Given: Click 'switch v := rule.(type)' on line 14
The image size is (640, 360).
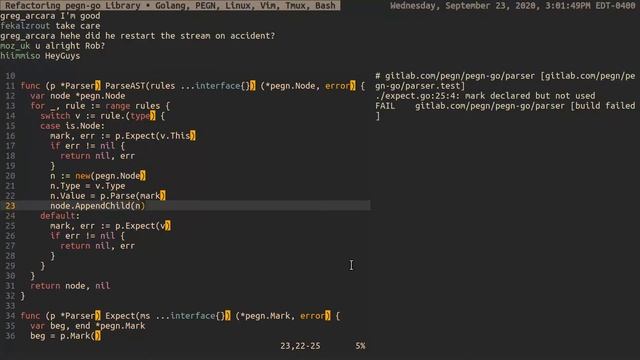Looking at the screenshot, I should tap(98, 116).
